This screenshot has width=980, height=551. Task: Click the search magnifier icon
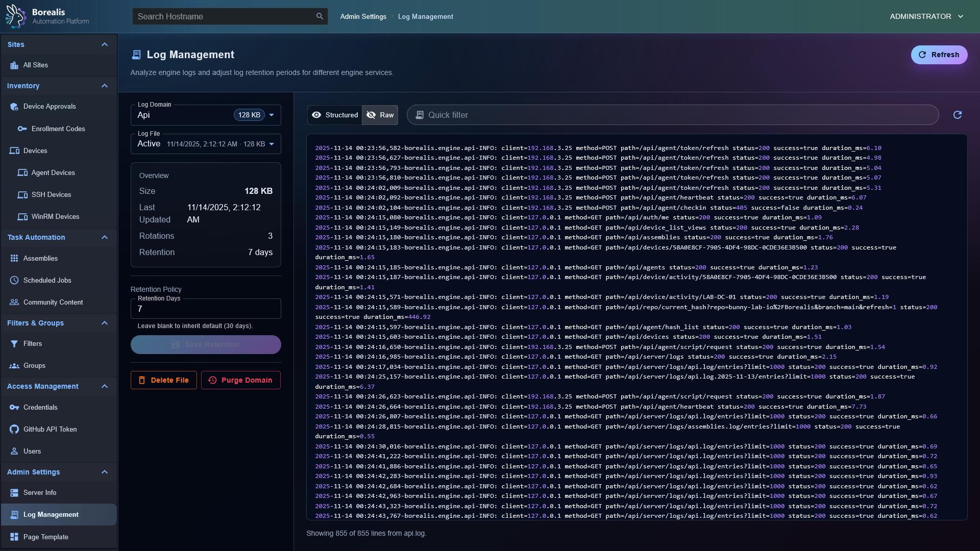click(x=320, y=16)
